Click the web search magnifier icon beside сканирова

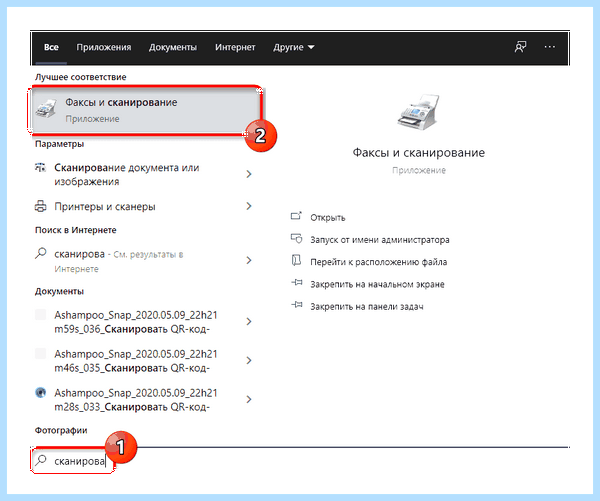tap(41, 253)
